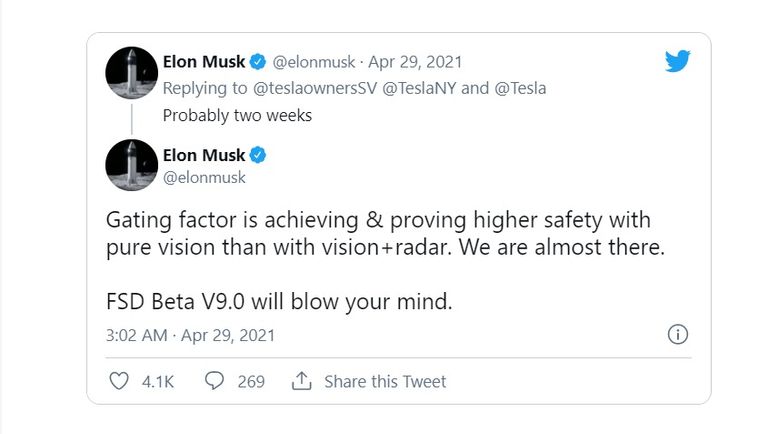The width and height of the screenshot is (768, 434).
Task: Click Share this Tweet
Action: pos(385,381)
